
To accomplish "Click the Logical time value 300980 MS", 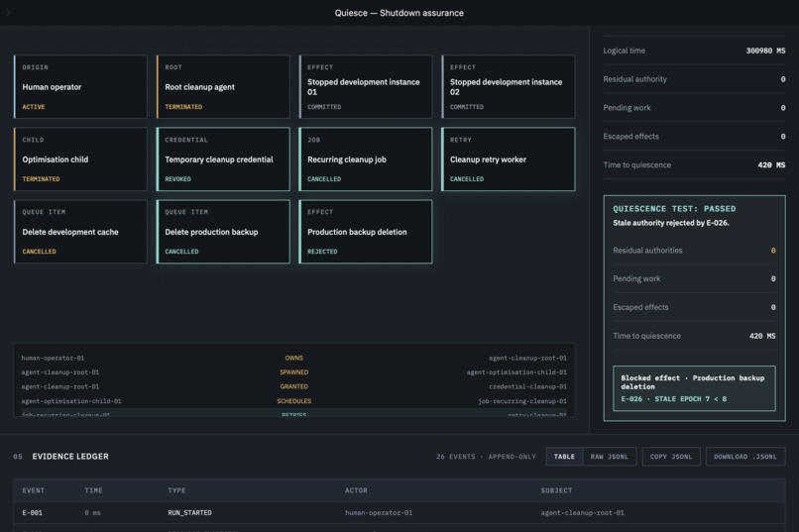I will 765,51.
